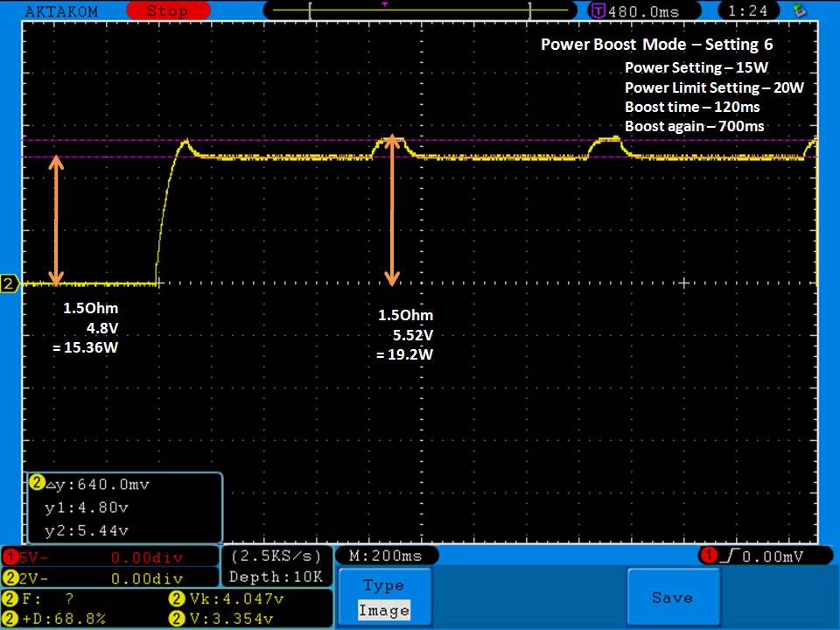The height and width of the screenshot is (630, 840).
Task: Click the magenta T trigger position icon
Action: pos(598,11)
